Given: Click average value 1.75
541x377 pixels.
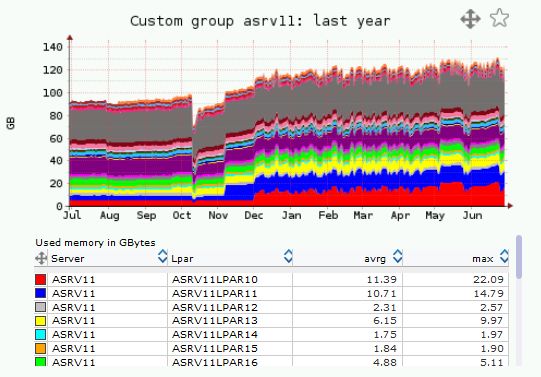Looking at the screenshot, I should point(385,335).
